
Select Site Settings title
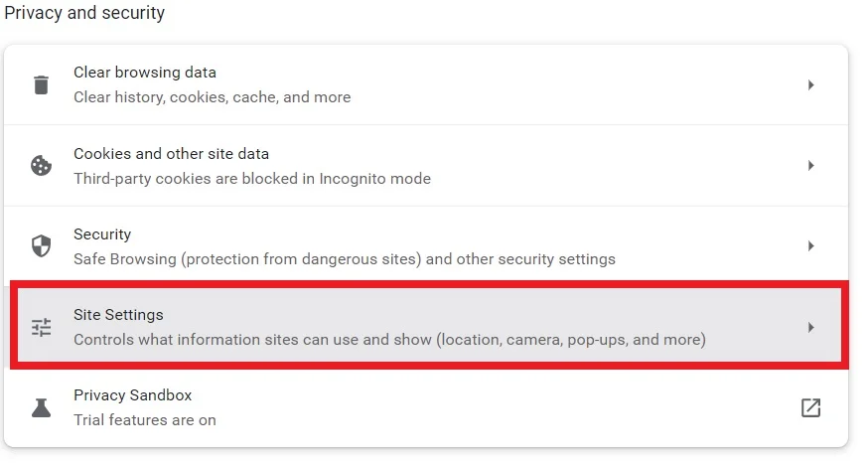point(118,315)
